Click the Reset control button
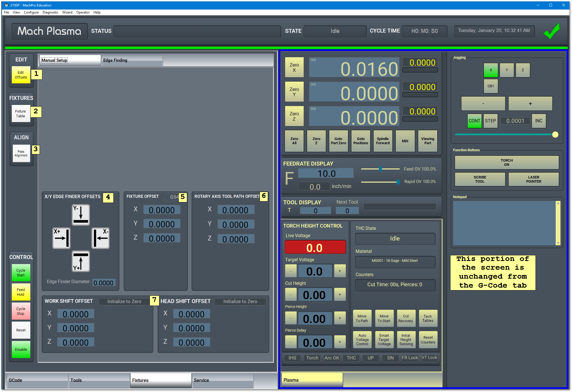The image size is (572, 392). 21,330
